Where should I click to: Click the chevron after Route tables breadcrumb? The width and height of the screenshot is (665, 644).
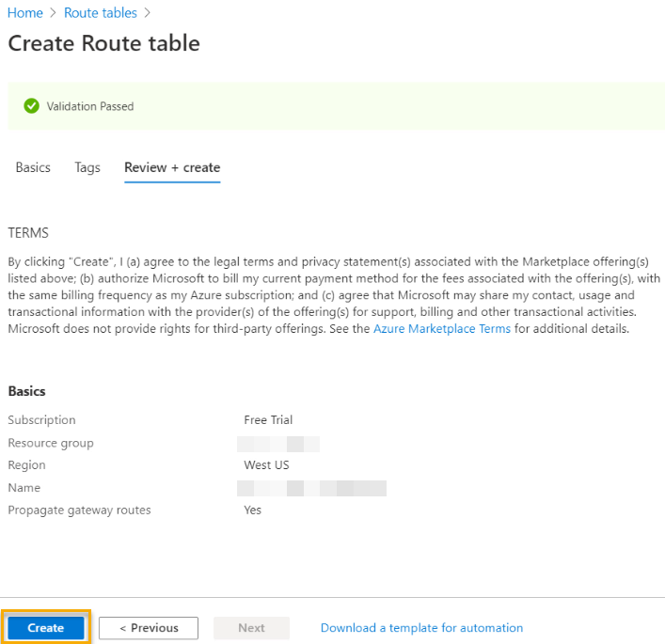point(148,13)
